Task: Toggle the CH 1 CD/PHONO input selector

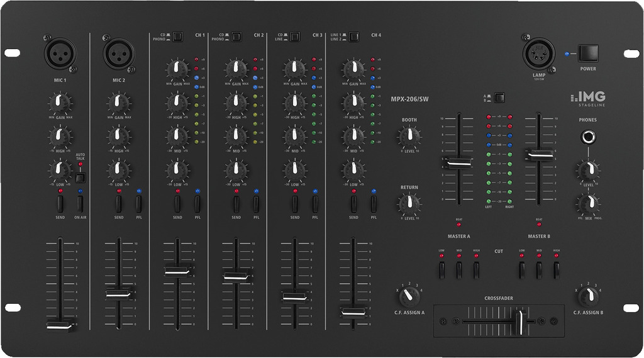Action: point(177,36)
